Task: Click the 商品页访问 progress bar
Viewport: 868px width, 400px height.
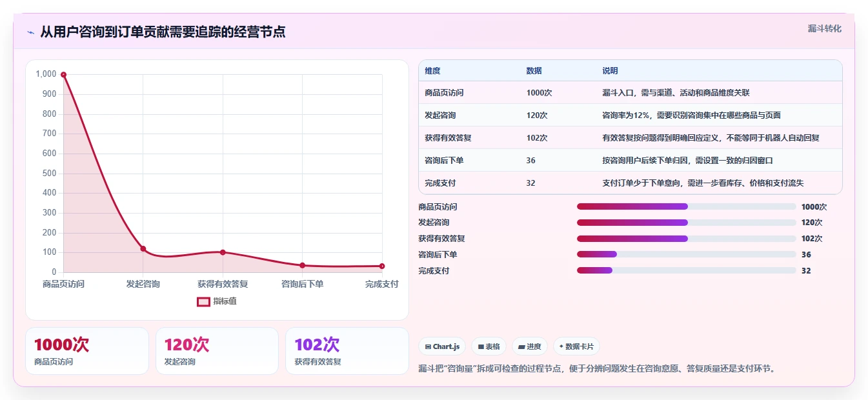Action: click(x=686, y=206)
